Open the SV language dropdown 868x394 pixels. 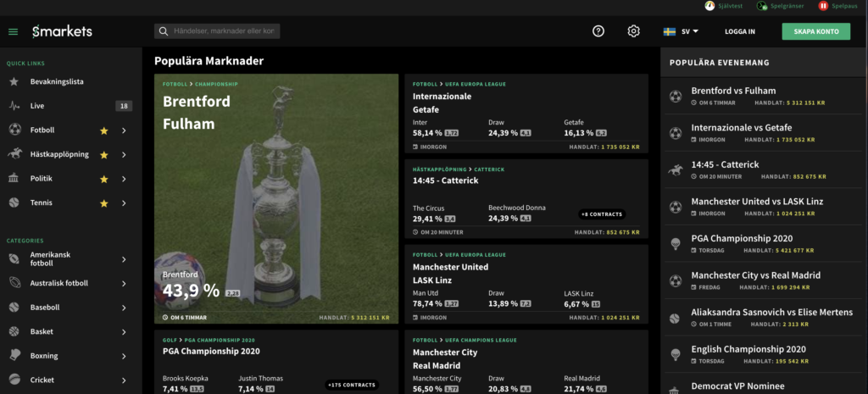pos(690,31)
